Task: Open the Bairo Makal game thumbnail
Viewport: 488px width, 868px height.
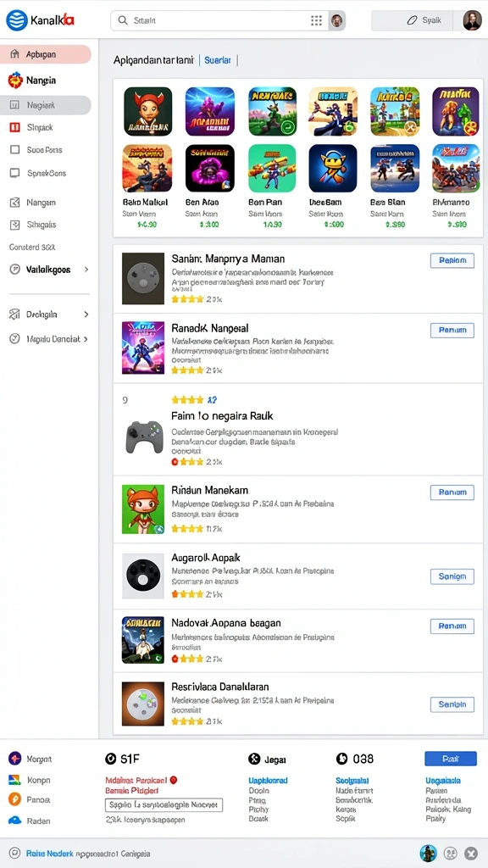Action: tap(147, 169)
